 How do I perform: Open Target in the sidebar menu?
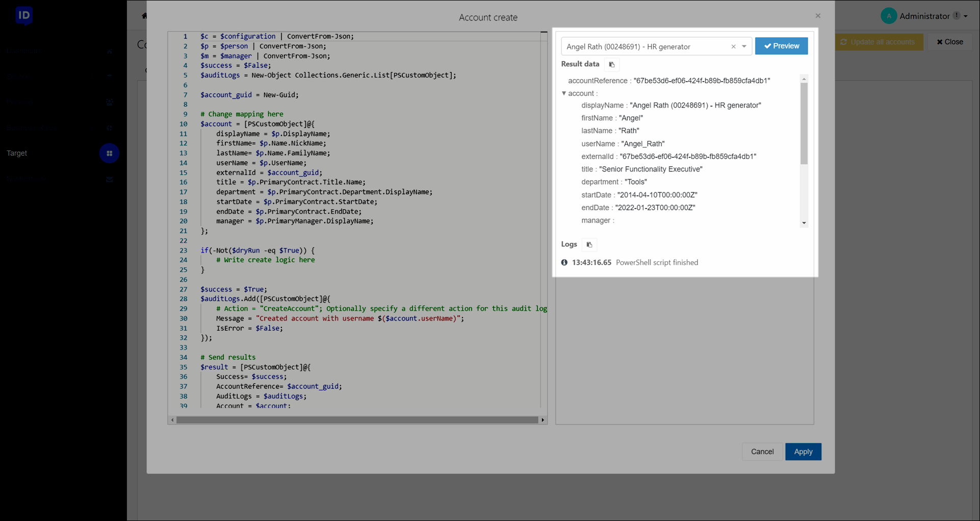tap(17, 153)
